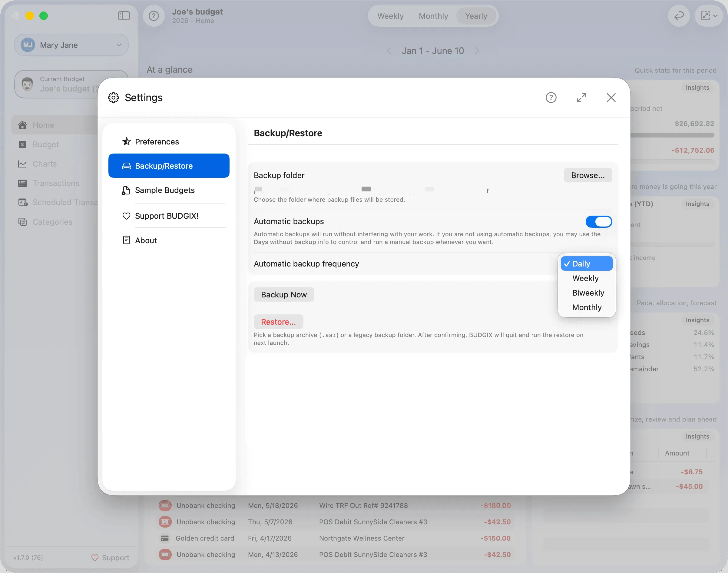Click the -$150.00 amount
The image size is (728, 573).
coord(495,538)
